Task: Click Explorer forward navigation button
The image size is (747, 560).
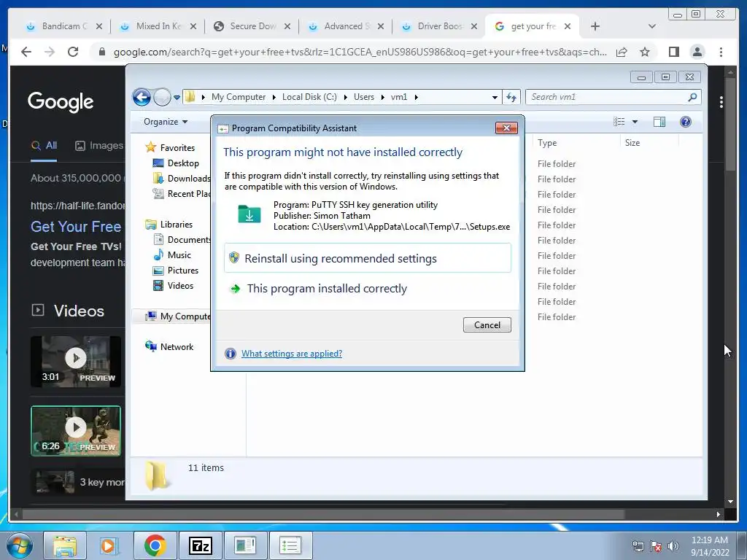Action: coord(162,97)
